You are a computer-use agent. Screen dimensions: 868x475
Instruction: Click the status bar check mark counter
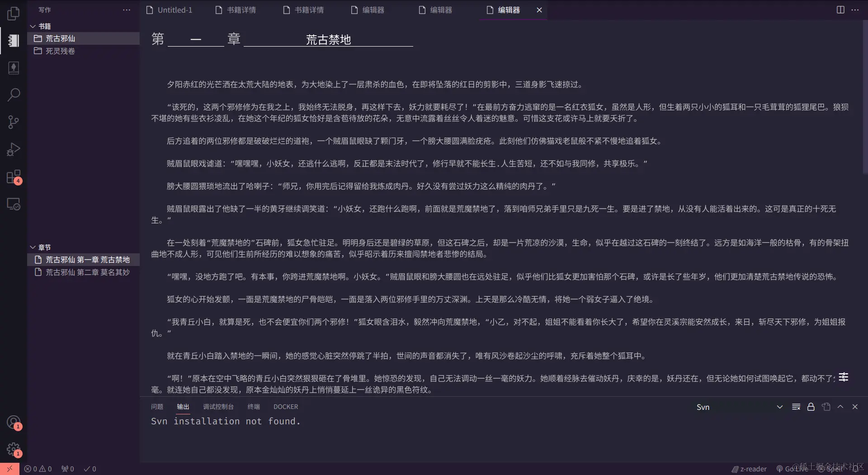(90, 469)
